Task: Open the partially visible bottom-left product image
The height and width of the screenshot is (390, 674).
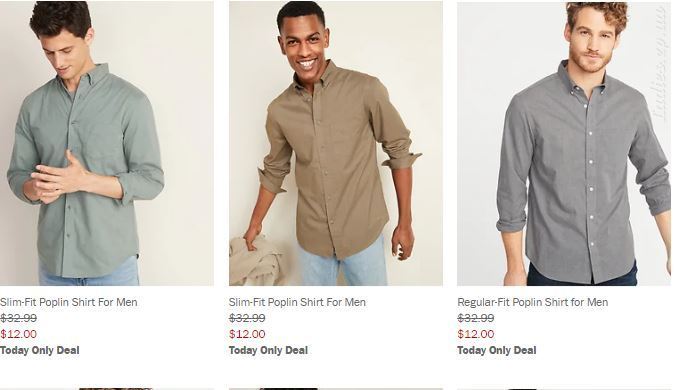Action: click(x=107, y=389)
